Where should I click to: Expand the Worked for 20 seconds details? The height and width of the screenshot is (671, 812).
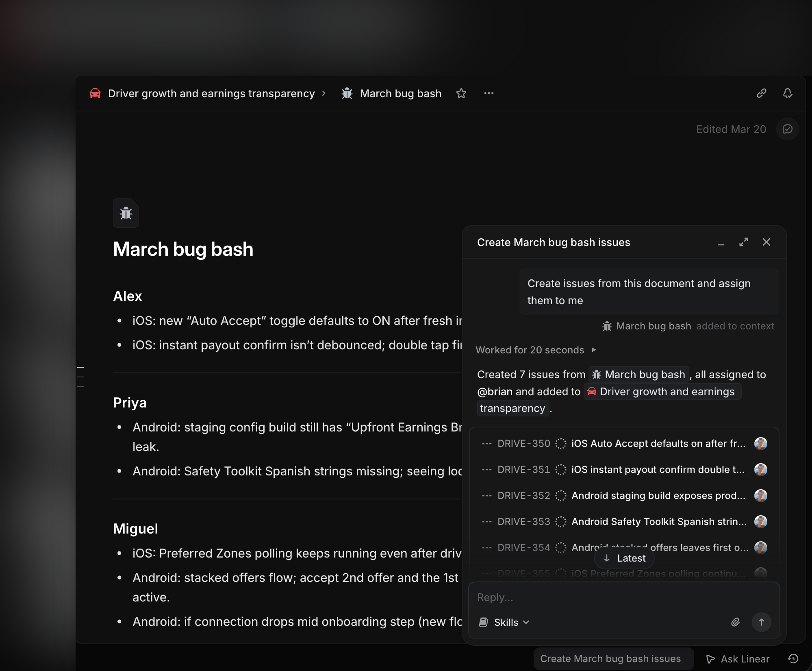(x=594, y=350)
